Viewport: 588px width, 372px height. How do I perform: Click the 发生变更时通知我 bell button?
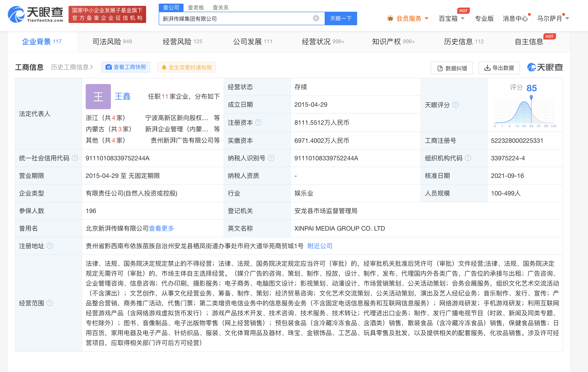(x=186, y=67)
